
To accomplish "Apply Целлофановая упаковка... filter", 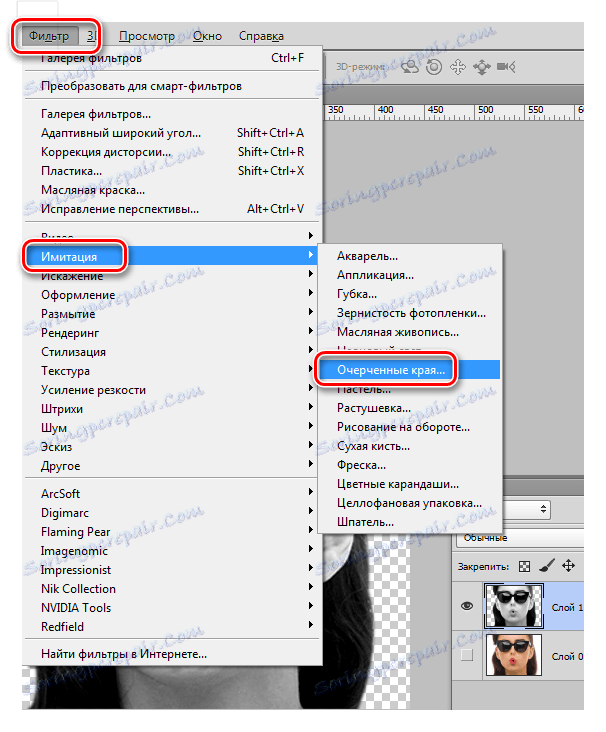I will click(410, 503).
